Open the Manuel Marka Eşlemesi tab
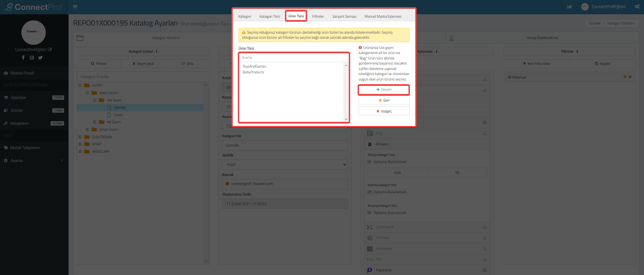The image size is (644, 275). coord(383,16)
